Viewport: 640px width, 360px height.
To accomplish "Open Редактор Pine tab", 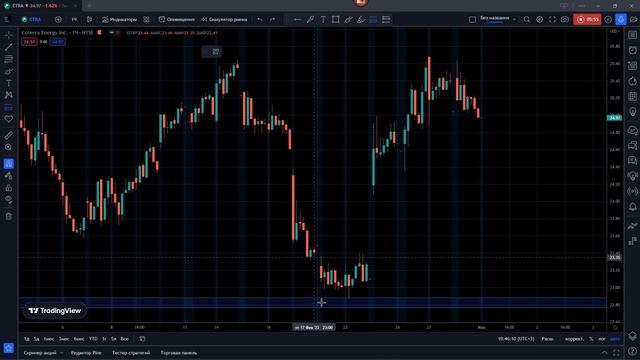I will coord(86,353).
